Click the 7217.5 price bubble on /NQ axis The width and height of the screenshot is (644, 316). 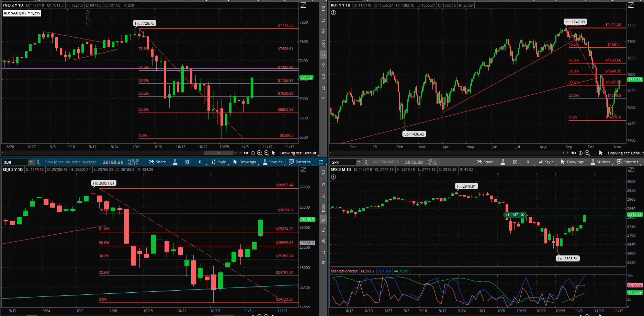pos(306,77)
